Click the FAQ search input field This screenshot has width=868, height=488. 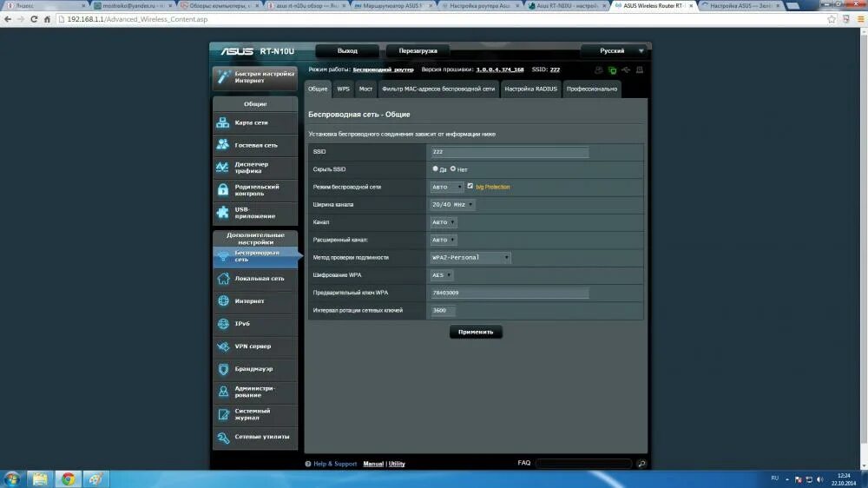[583, 463]
